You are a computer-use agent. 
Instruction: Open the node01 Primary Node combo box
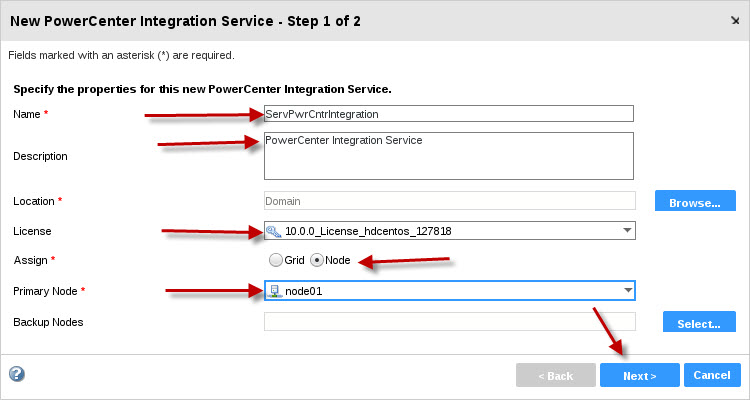coord(450,290)
